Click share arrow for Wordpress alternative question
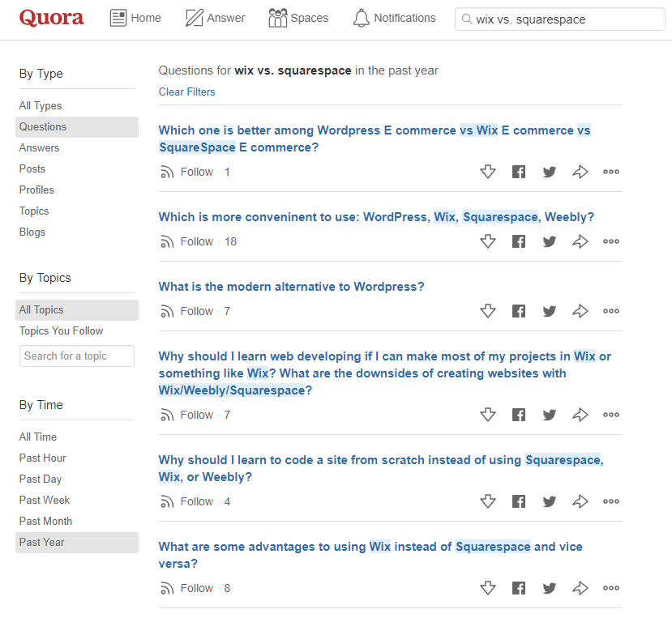672x618 pixels. coord(580,311)
